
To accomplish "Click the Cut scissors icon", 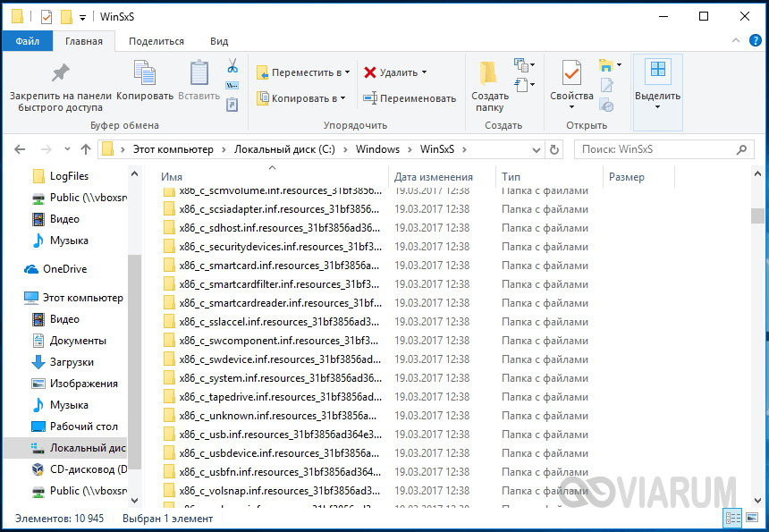I will (x=232, y=65).
